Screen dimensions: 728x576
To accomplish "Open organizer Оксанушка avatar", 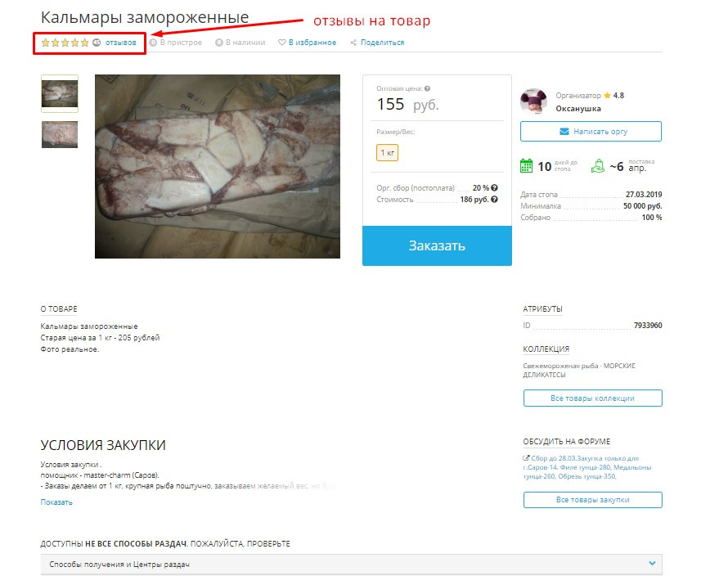I will [x=533, y=101].
